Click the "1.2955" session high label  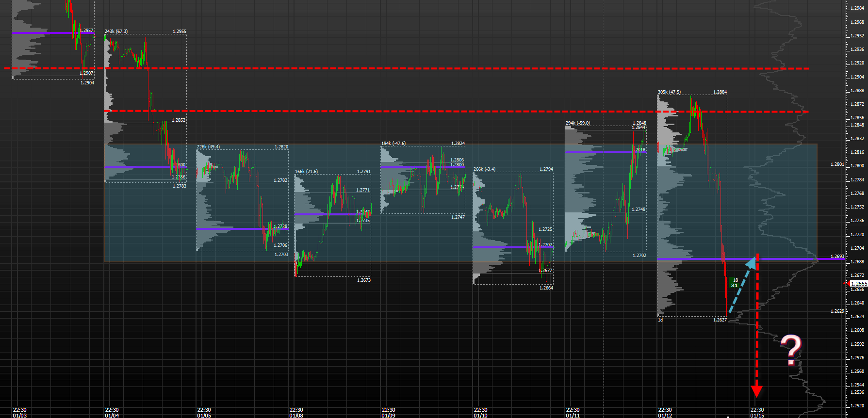coord(180,32)
